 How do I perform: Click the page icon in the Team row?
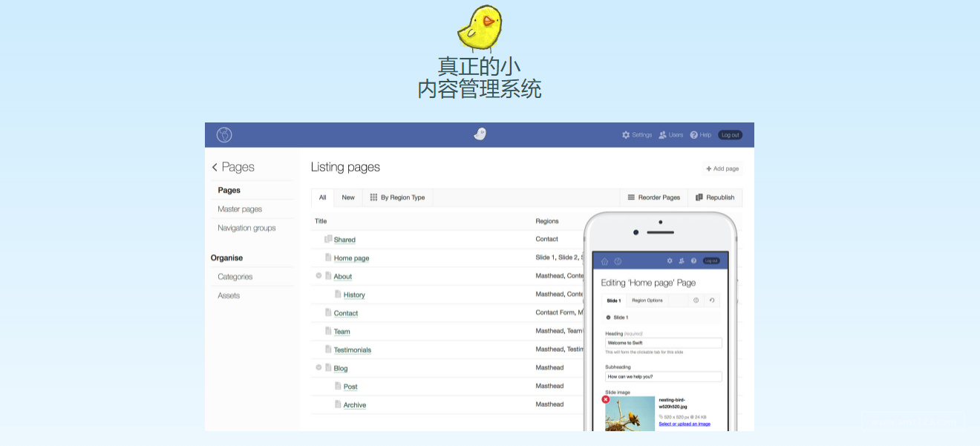point(328,331)
